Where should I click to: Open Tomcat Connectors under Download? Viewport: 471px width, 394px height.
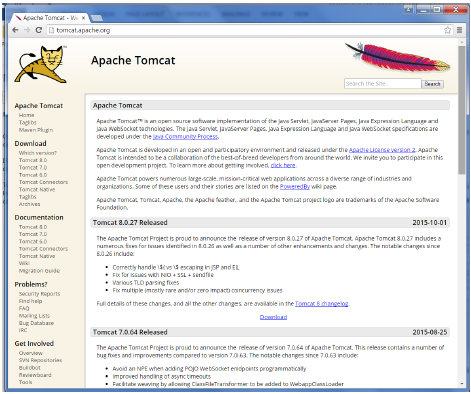(x=43, y=182)
